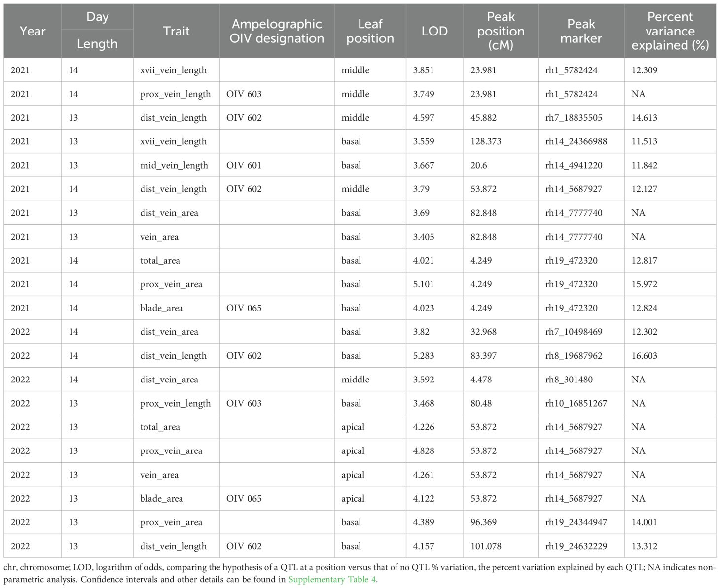Click the peak position value 128.373
This screenshot has width=720, height=588.
pos(486,141)
